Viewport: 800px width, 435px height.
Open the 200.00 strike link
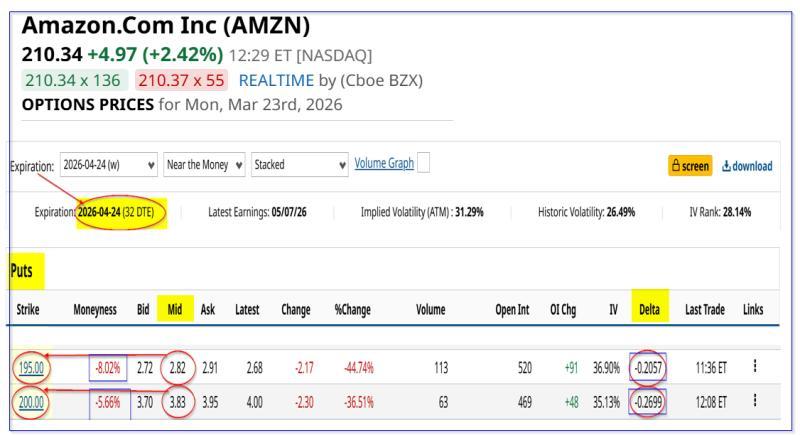27,401
